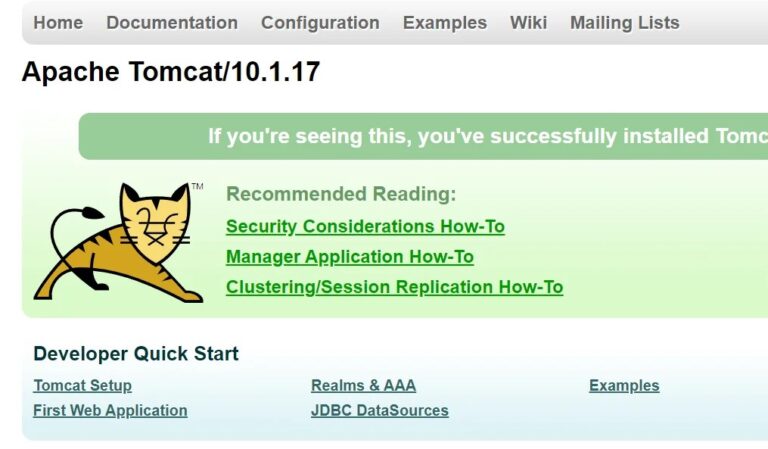The height and width of the screenshot is (449, 768).
Task: Click the Tomcat cat logo image
Action: coord(119,242)
